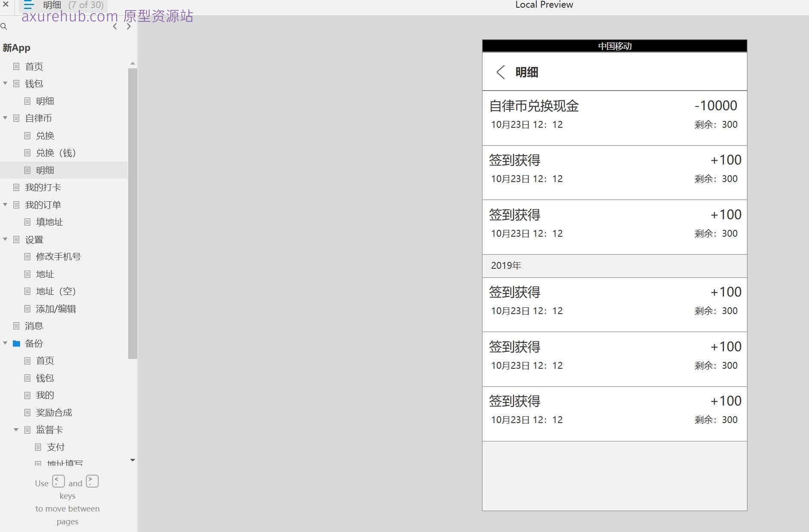Close the sidebar with the X icon
Image resolution: width=809 pixels, height=532 pixels.
[6, 4]
